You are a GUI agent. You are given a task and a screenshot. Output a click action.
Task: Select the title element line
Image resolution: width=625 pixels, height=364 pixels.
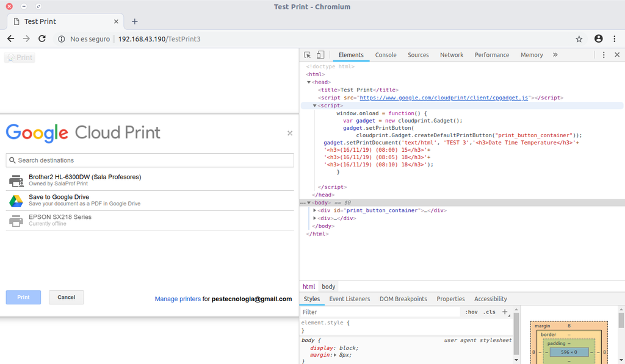click(358, 90)
